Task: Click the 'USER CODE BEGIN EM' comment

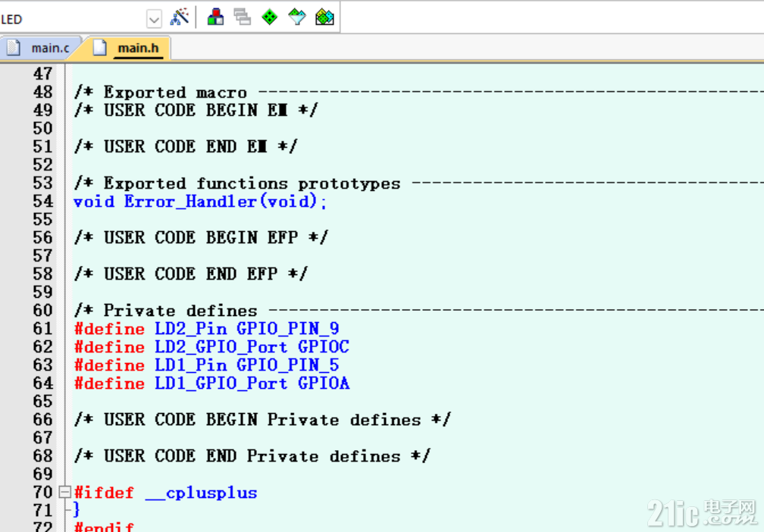Action: (196, 110)
